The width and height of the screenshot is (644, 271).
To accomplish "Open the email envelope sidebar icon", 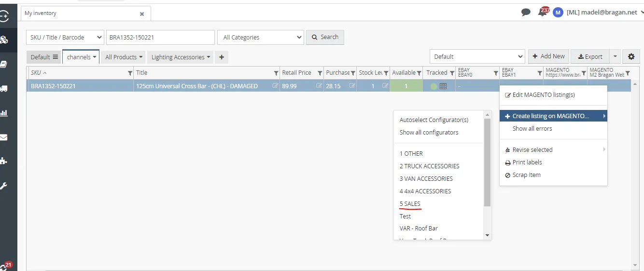I will pyautogui.click(x=3, y=137).
